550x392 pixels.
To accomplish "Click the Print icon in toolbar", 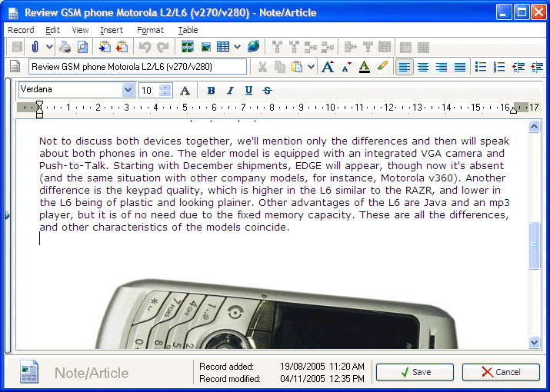I will click(x=65, y=48).
